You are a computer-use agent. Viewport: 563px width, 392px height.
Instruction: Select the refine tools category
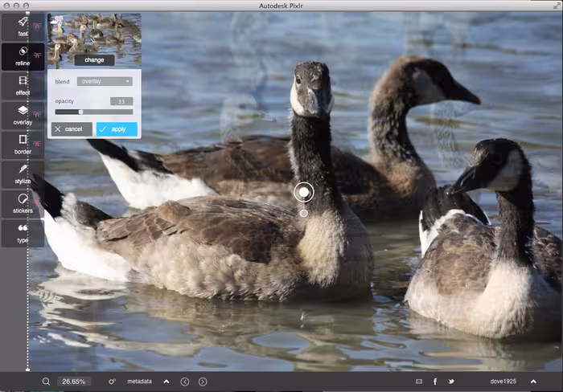pyautogui.click(x=23, y=56)
